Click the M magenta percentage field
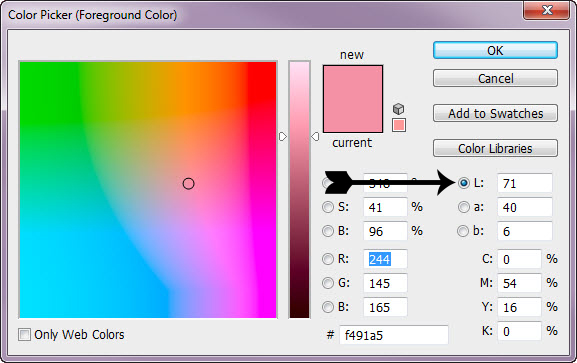The width and height of the screenshot is (577, 363). point(519,283)
